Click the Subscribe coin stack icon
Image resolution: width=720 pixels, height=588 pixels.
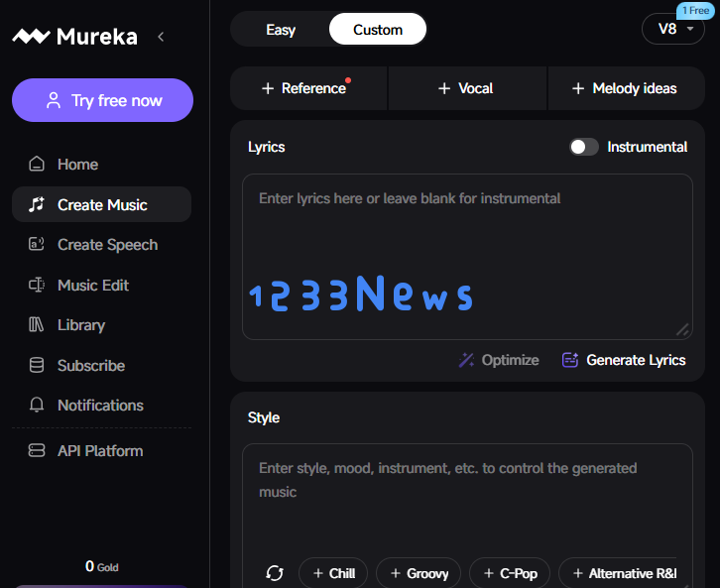click(37, 366)
